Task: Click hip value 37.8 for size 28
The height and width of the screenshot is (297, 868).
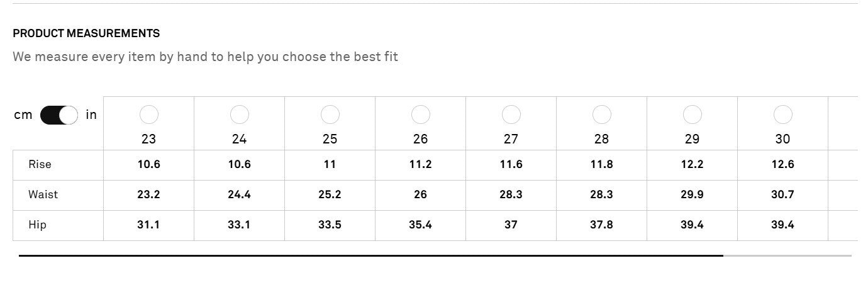Action: [602, 225]
